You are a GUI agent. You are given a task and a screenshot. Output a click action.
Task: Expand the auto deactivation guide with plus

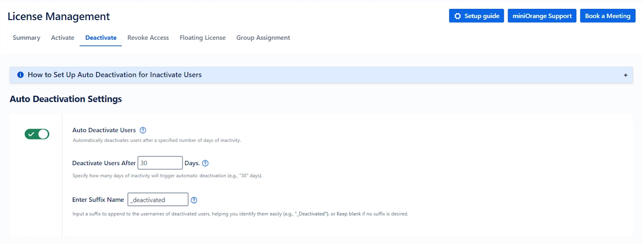[x=625, y=75]
